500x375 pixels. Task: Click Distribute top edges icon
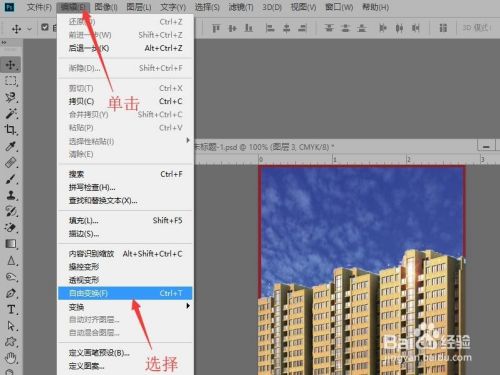(x=329, y=28)
